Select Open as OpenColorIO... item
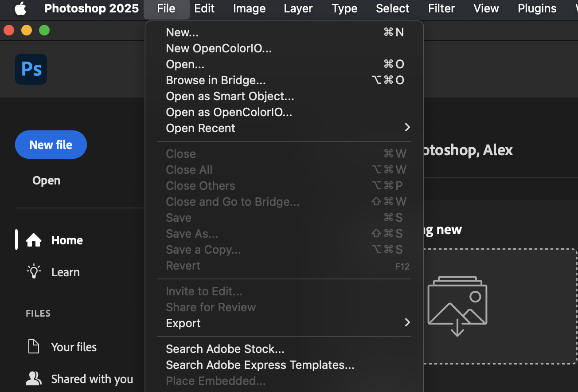The width and height of the screenshot is (578, 392). tap(284, 112)
